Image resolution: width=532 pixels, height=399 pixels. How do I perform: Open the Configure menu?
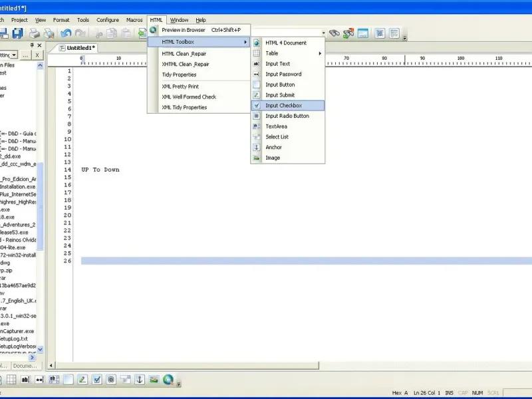(x=108, y=20)
